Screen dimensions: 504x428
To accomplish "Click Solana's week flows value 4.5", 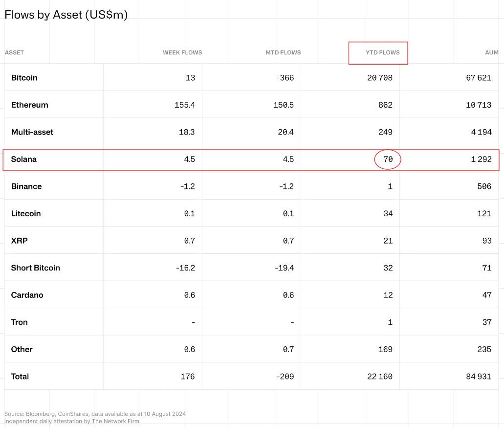I will (190, 159).
